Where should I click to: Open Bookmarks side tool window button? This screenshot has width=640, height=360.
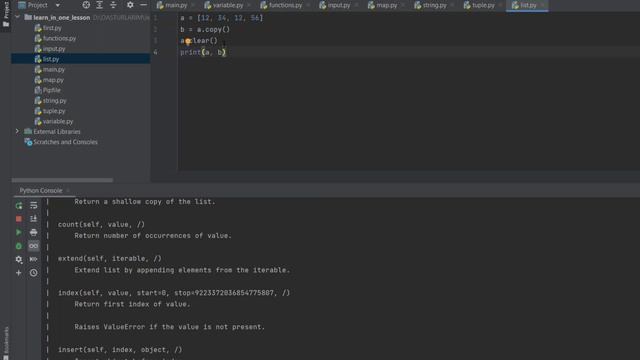coord(6,343)
